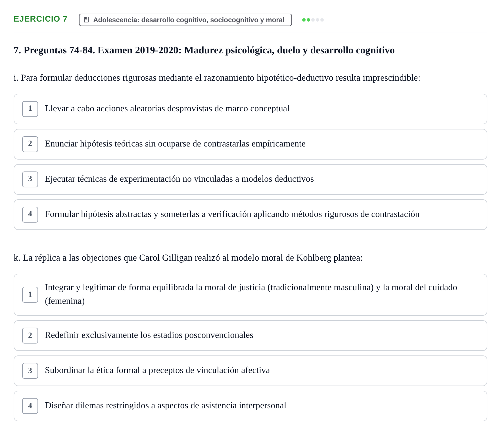Select option 1 'Llevar a cabo acciones aleatorias'

(x=250, y=109)
